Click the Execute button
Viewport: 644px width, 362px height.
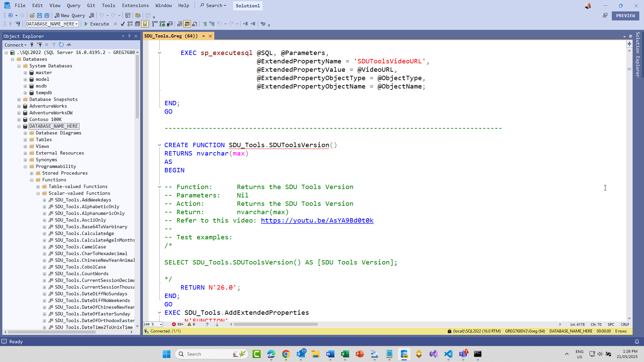97,24
